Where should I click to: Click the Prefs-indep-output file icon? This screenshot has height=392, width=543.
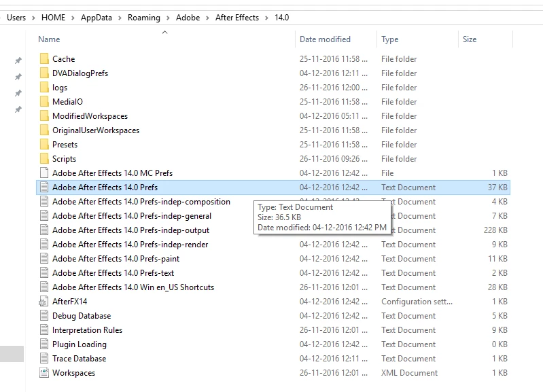click(44, 230)
